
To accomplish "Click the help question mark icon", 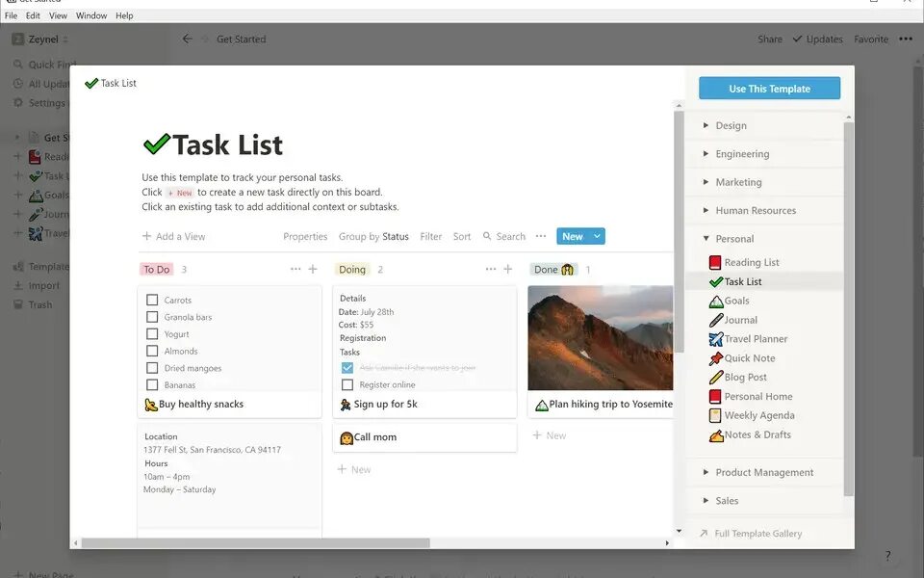I will pyautogui.click(x=887, y=556).
